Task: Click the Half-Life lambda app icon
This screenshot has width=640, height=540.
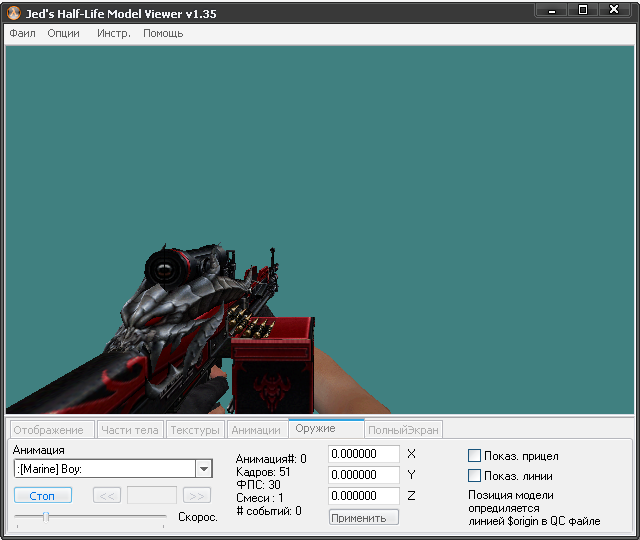Action: [14, 13]
